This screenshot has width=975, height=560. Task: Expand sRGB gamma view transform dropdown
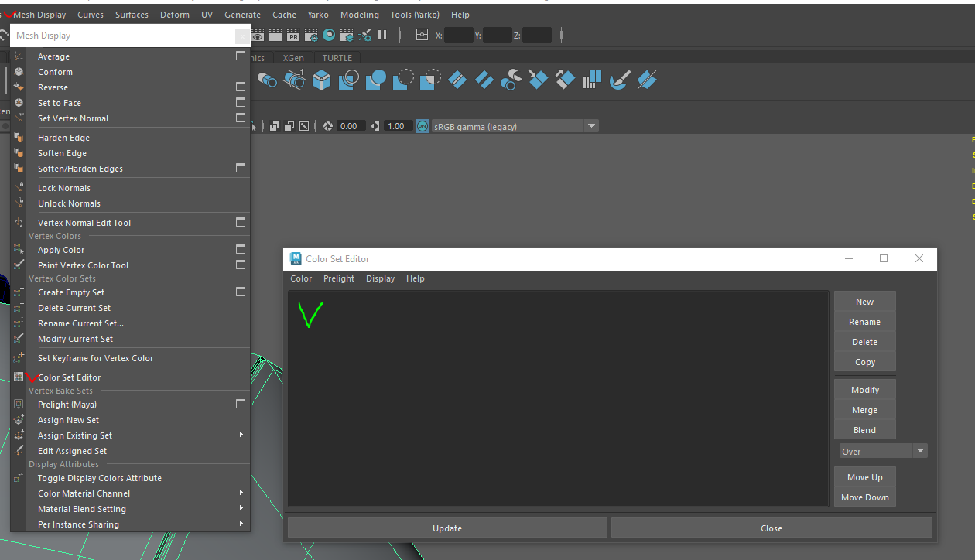point(592,126)
